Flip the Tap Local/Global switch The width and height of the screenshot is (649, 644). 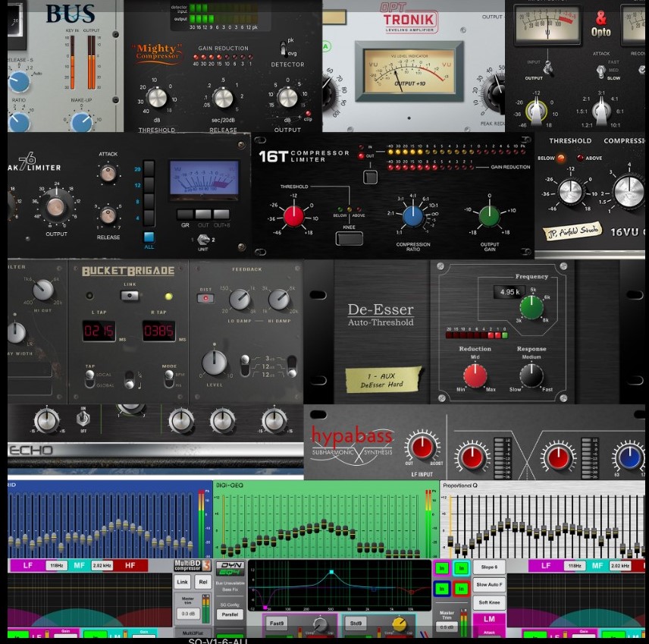[89, 378]
